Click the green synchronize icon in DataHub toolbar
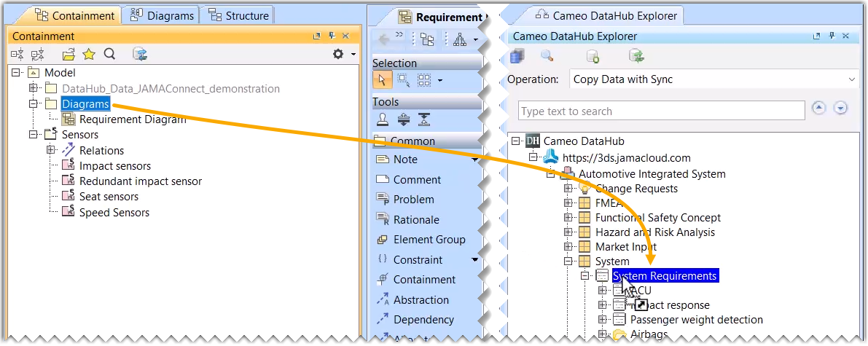Viewport: 868px width, 346px height. [636, 55]
